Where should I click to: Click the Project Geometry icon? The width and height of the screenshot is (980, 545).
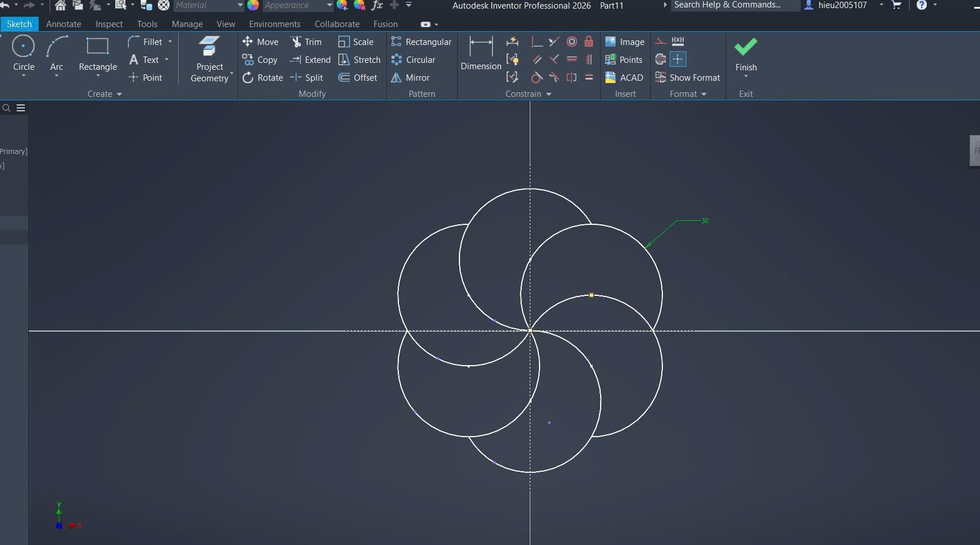(209, 47)
